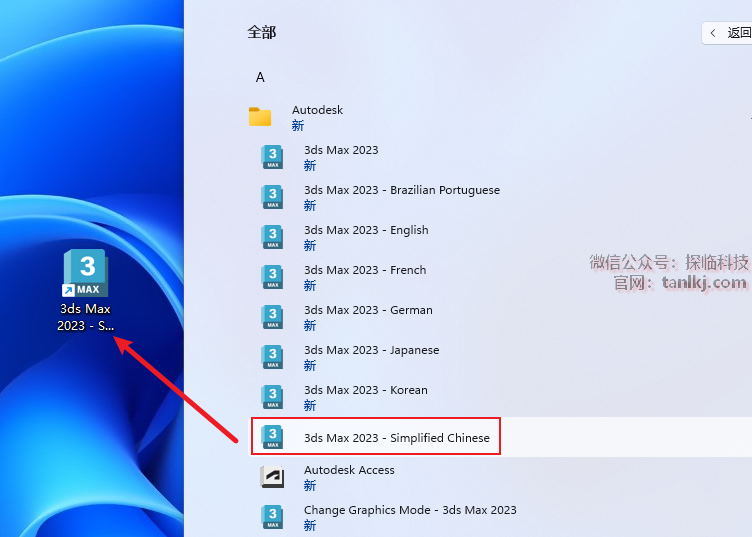The height and width of the screenshot is (537, 752).
Task: Open 3ds Max 2023 - Korean
Action: [365, 390]
